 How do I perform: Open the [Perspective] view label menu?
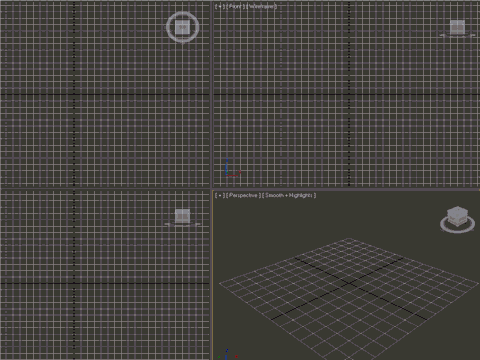tap(243, 195)
